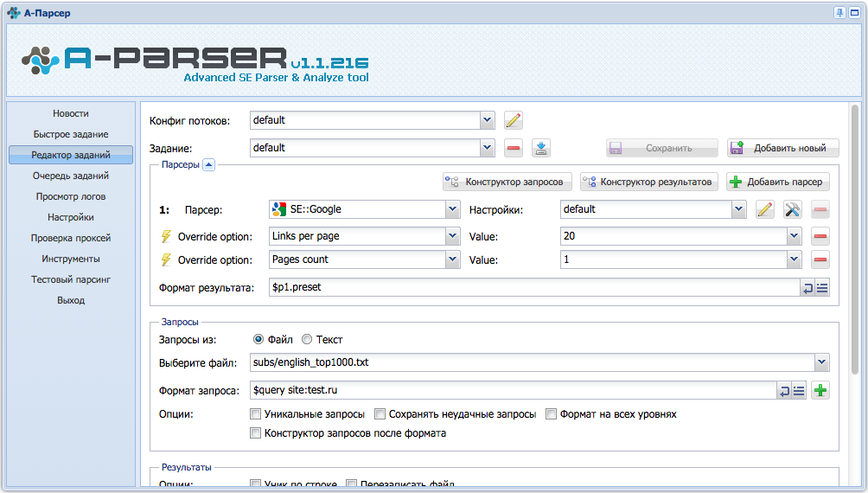Click lightning icon beside Pages count
Image resolution: width=868 pixels, height=493 pixels.
tap(166, 259)
